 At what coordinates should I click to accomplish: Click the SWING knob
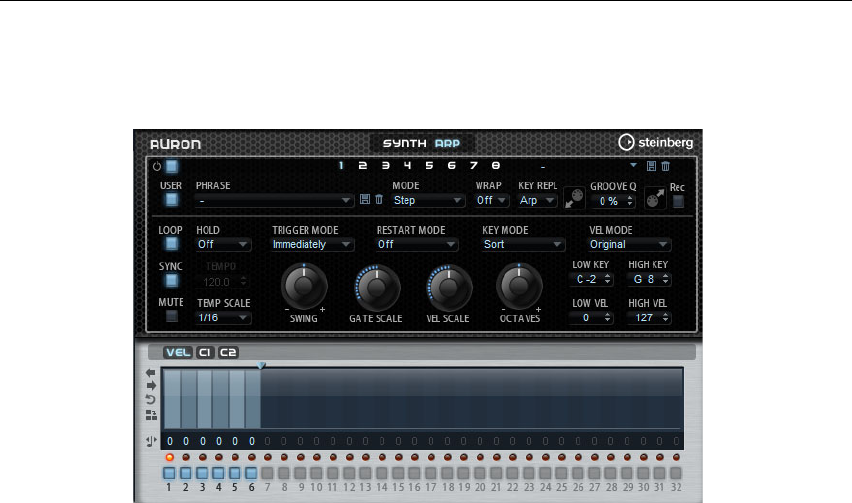coord(304,286)
